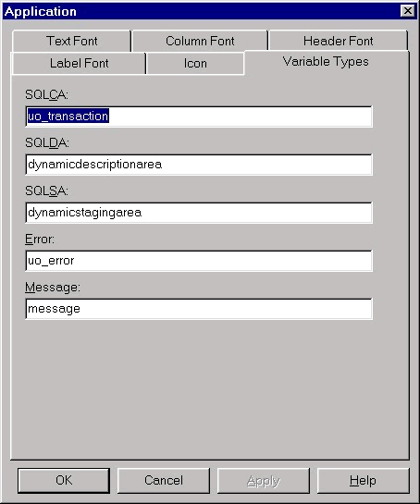Focus the SQLDA dynamicdescriptionarea input box
Screen dimensions: 420x504
coord(199,165)
